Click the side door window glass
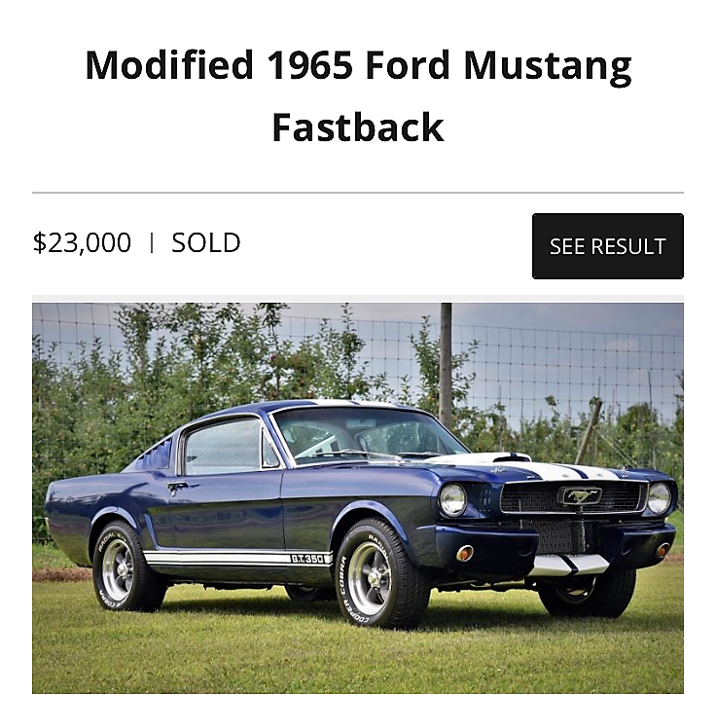The height and width of the screenshot is (728, 716). pos(222,447)
